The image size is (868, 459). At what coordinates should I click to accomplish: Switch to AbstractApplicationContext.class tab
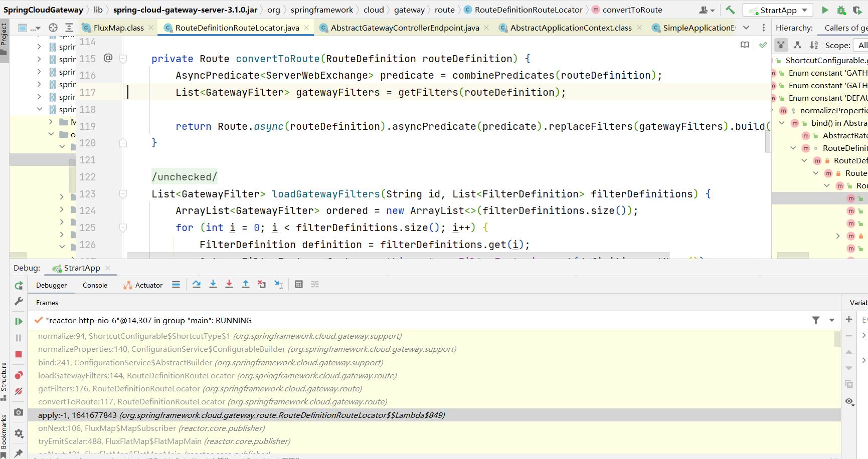[571, 28]
